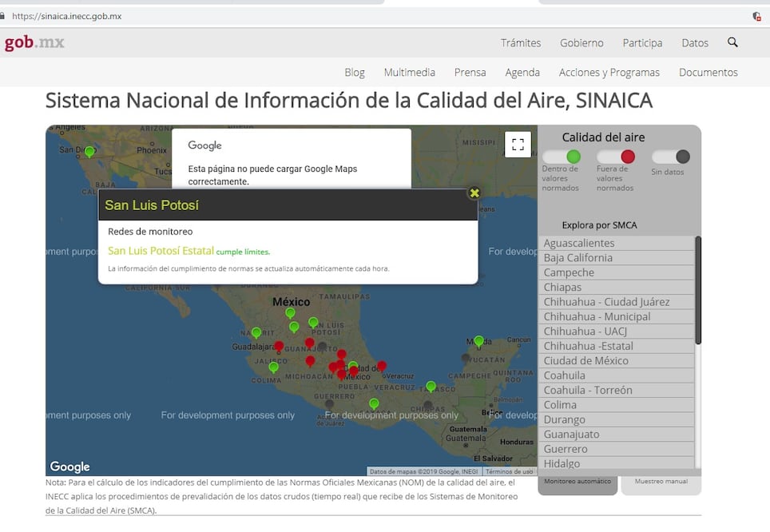Toggle the map fullscreen view button
The image size is (770, 532).
pos(518,145)
